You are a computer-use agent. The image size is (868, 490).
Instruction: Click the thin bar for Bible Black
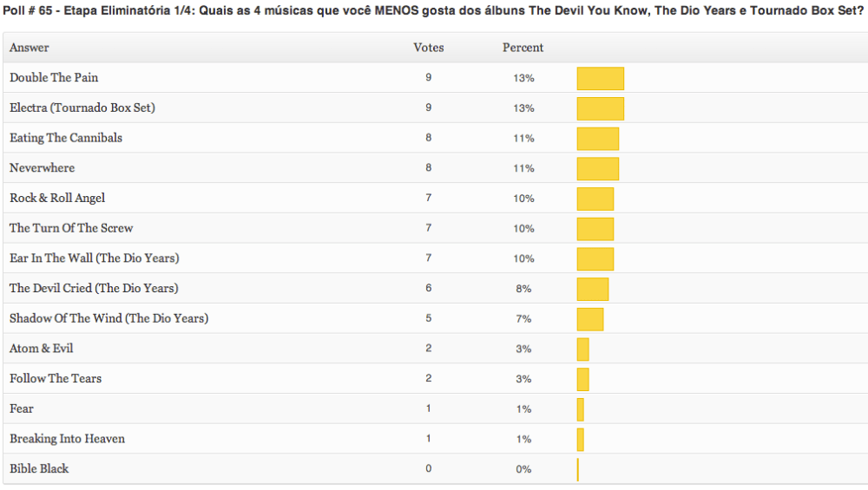[577, 469]
